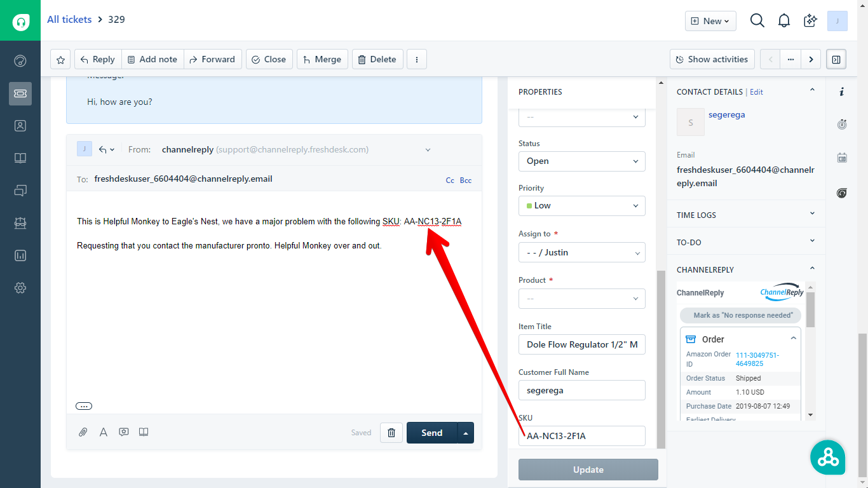Insert a canned response icon
The height and width of the screenshot is (488, 868).
tap(124, 432)
